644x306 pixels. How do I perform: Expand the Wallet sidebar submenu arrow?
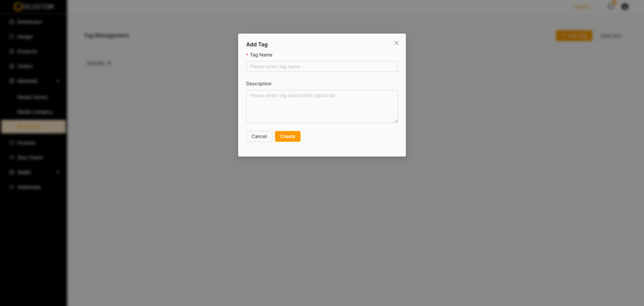(58, 172)
